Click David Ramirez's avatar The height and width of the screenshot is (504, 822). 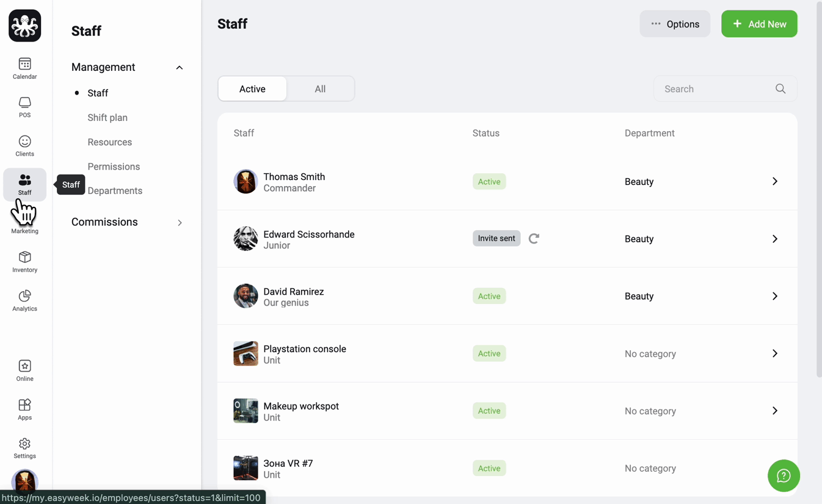[x=246, y=296]
